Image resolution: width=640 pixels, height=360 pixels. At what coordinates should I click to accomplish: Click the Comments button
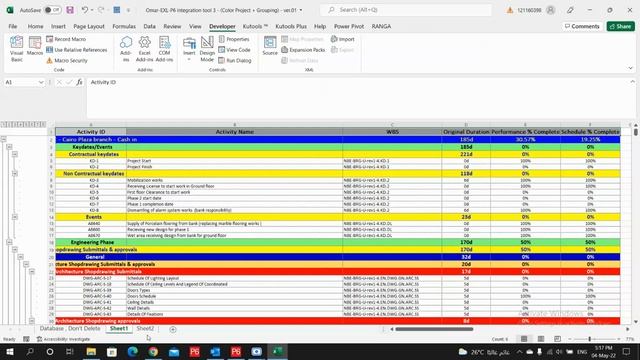click(x=582, y=26)
